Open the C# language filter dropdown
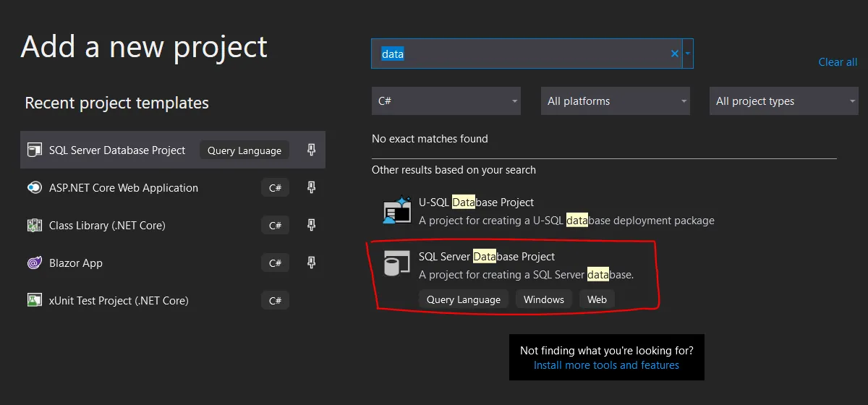 tap(446, 101)
